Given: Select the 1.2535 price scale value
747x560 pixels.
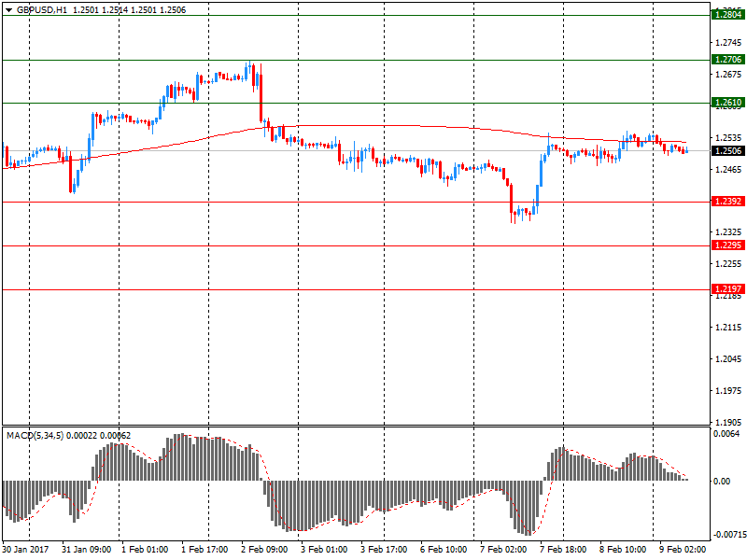Looking at the screenshot, I should [728, 137].
